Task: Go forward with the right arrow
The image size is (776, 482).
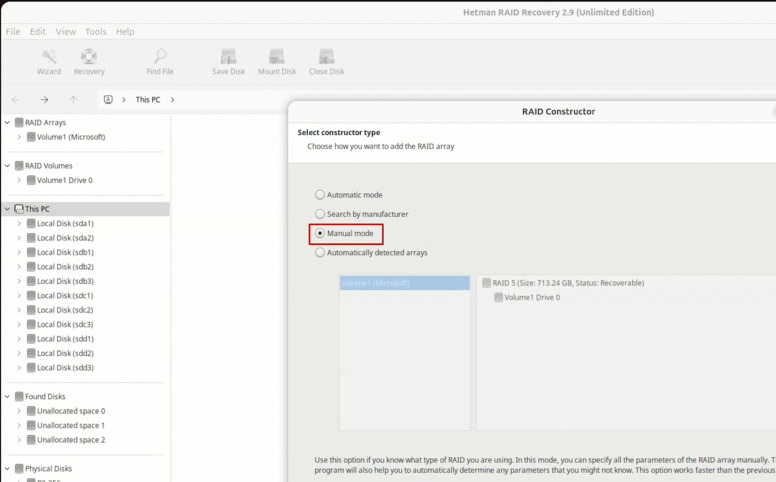Action: [45, 99]
